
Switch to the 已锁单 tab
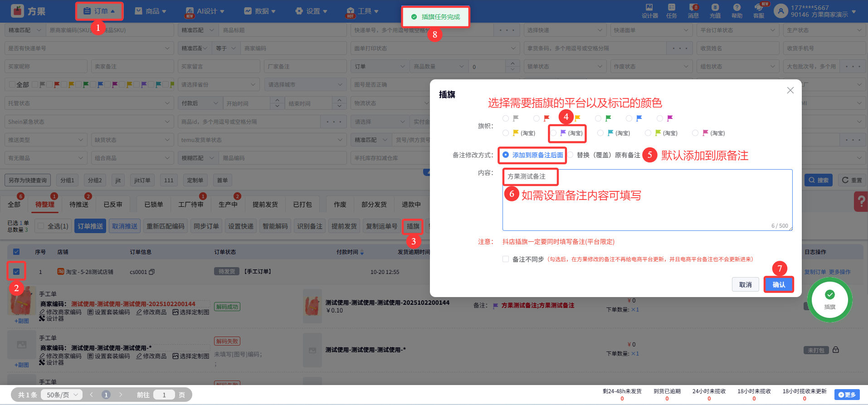[154, 205]
